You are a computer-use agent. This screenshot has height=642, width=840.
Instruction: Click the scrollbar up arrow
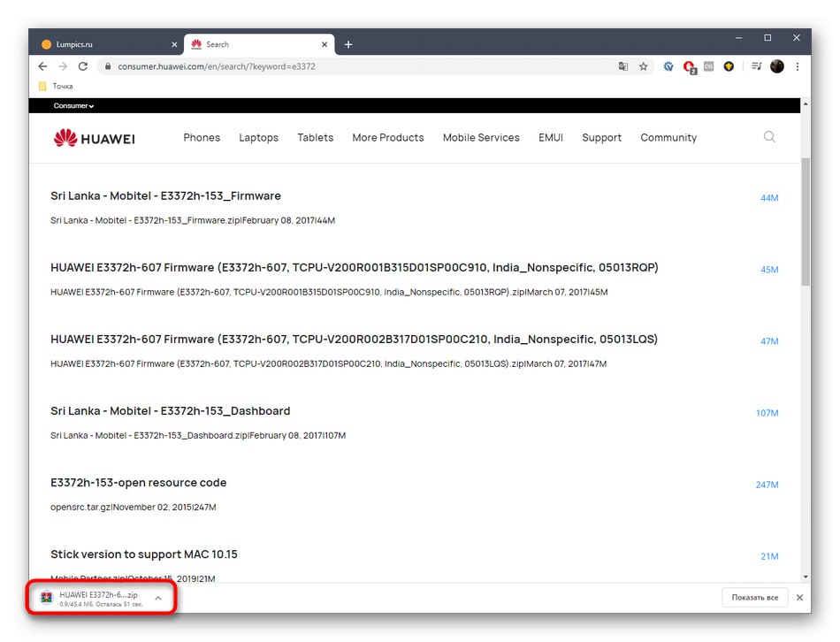click(x=806, y=103)
